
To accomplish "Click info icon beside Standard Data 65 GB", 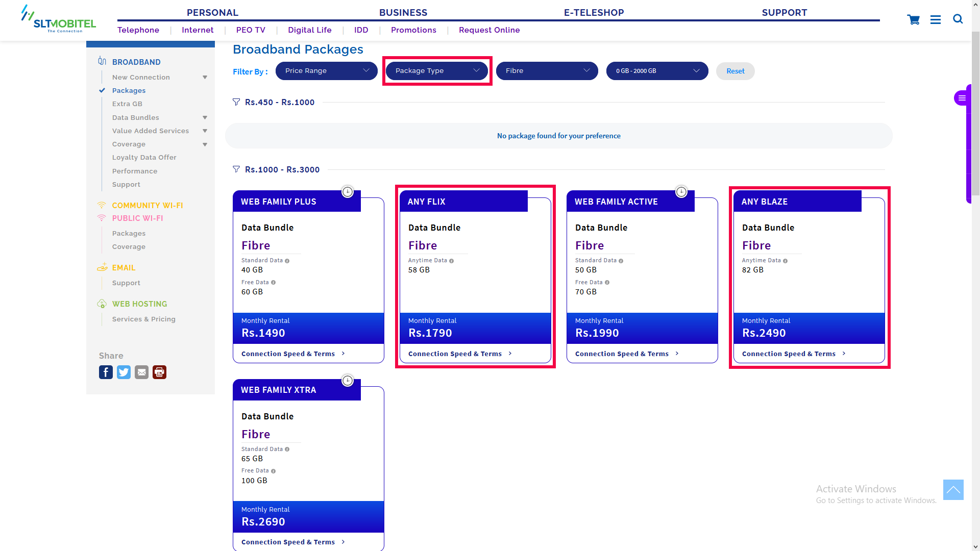I will [287, 449].
